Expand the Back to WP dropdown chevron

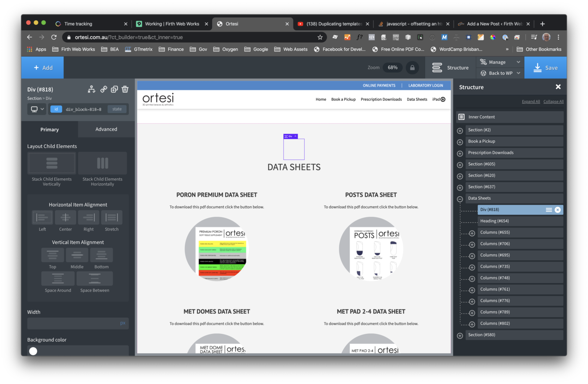519,73
